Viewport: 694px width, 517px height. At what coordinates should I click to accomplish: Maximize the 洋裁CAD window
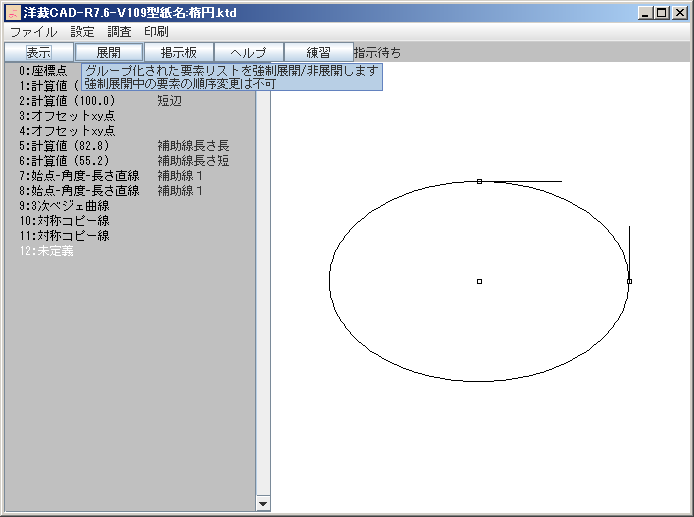(x=662, y=13)
